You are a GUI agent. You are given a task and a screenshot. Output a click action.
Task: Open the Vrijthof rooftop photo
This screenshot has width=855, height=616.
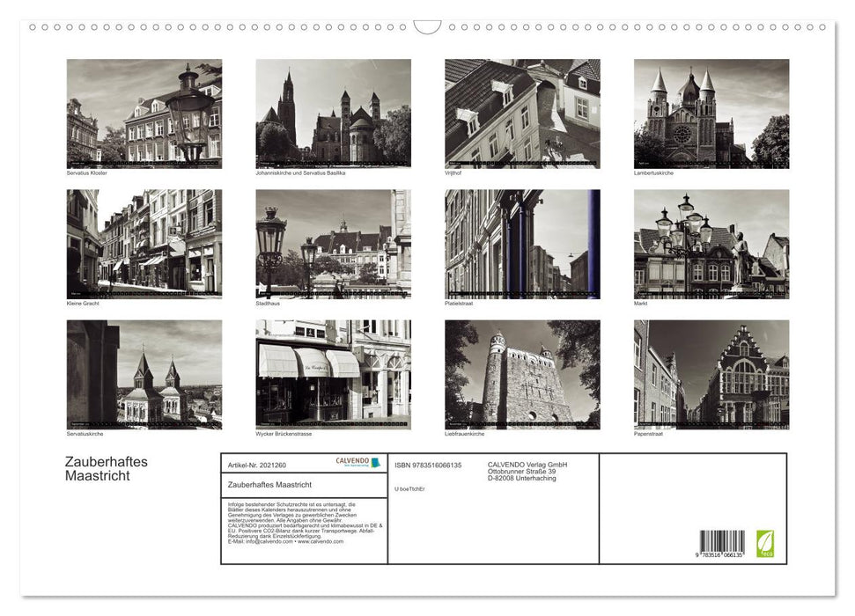pos(522,114)
